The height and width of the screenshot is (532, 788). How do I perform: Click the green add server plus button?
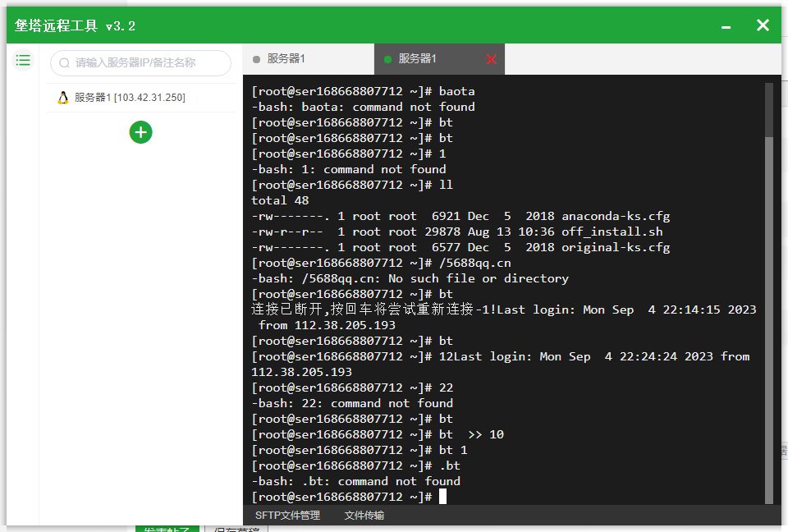[x=140, y=132]
